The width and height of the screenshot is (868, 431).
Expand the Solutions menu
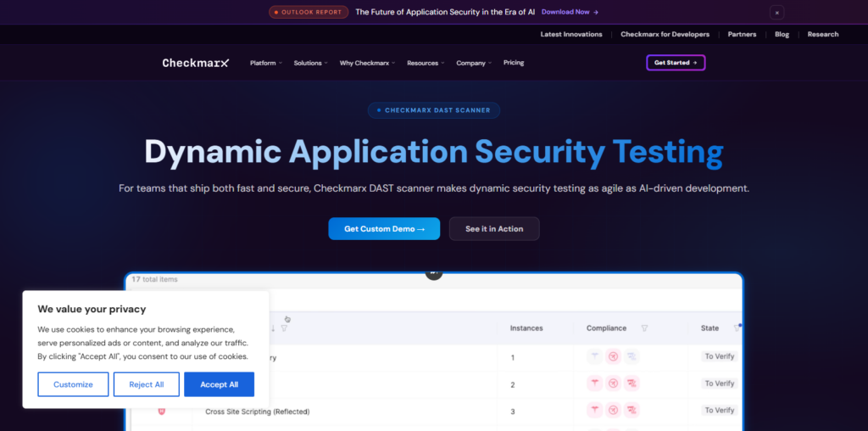point(310,63)
